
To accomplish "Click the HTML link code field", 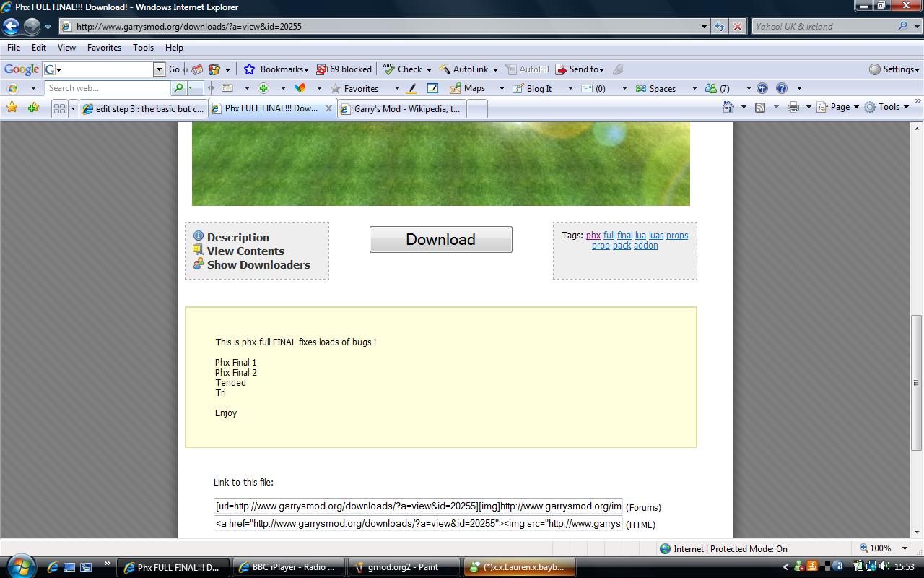I will coord(418,523).
